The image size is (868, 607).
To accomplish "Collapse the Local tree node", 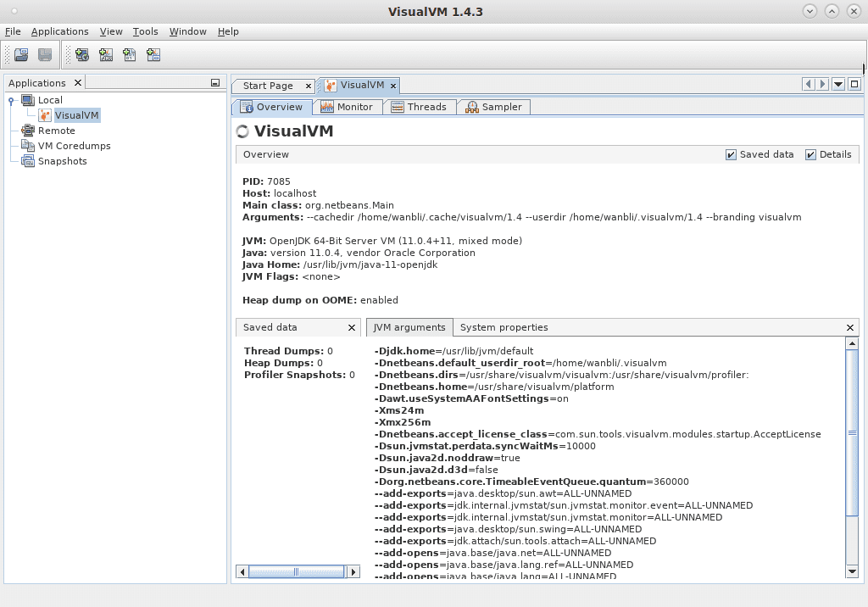I will coord(11,101).
